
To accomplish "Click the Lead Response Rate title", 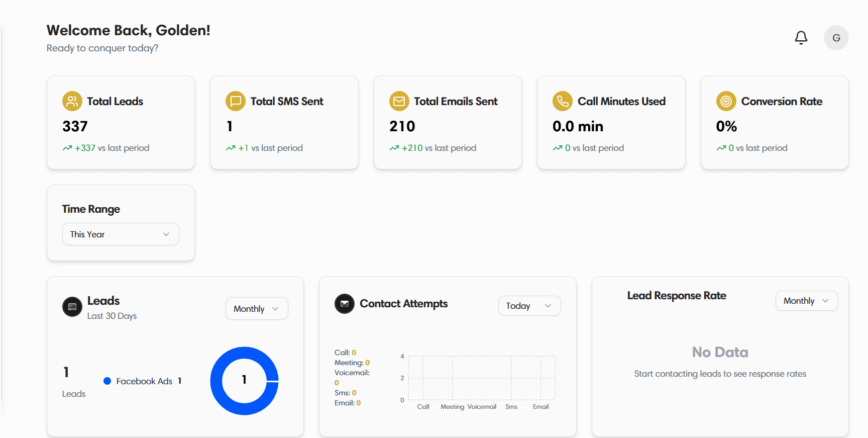I will (x=677, y=296).
